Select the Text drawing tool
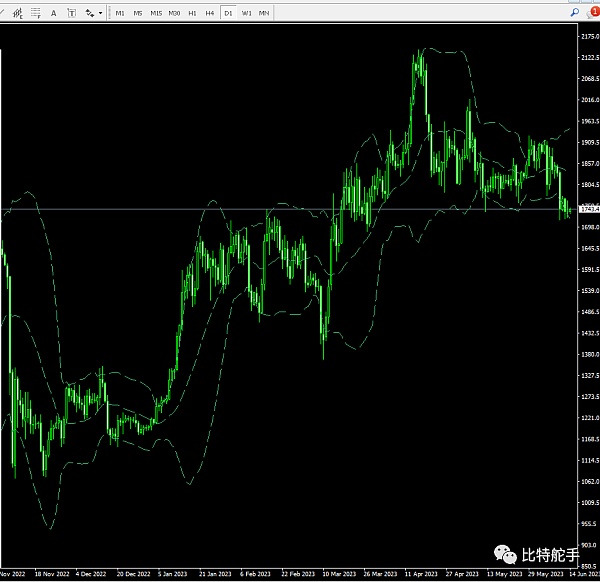Image resolution: width=600 pixels, height=582 pixels. pyautogui.click(x=52, y=13)
